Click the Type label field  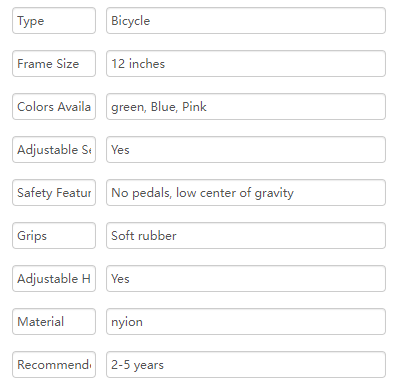(x=54, y=21)
